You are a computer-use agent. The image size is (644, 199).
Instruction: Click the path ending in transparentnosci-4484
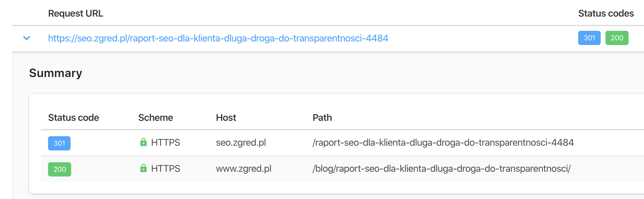pyautogui.click(x=443, y=143)
